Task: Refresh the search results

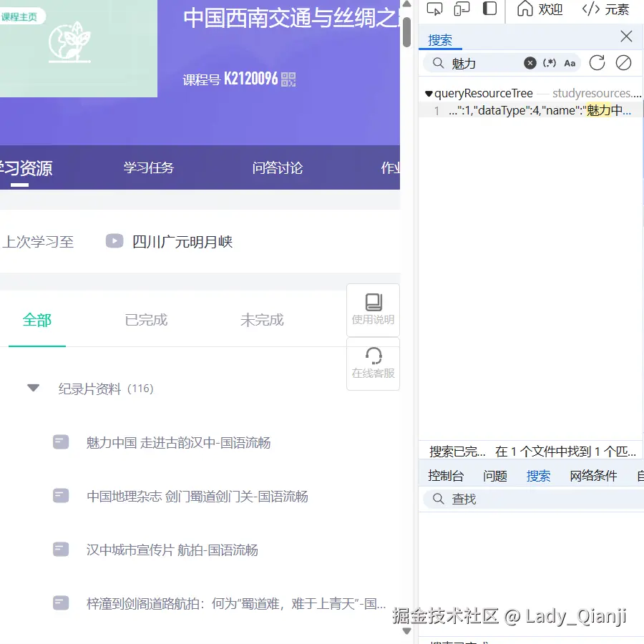Action: point(597,63)
